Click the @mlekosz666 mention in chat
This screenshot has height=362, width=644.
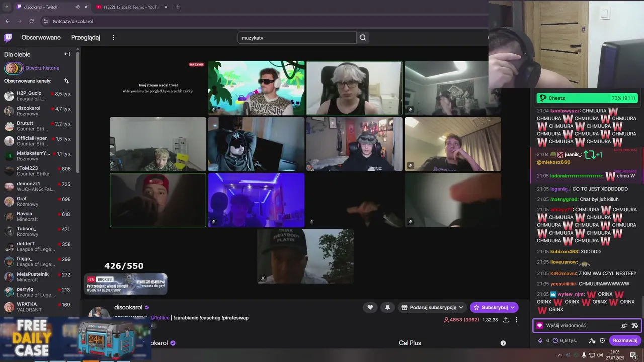pyautogui.click(x=553, y=162)
